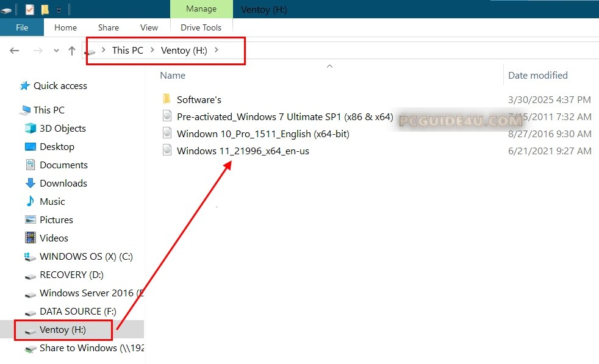Select This PC in navigation pane
Image resolution: width=599 pixels, height=364 pixels.
coord(49,110)
